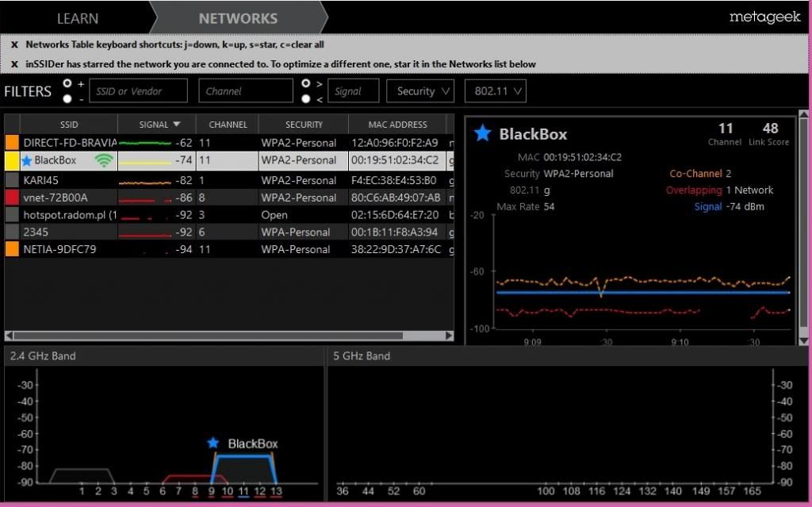Select the 2345 network row
Viewport: 812px width, 507px height.
(229, 232)
